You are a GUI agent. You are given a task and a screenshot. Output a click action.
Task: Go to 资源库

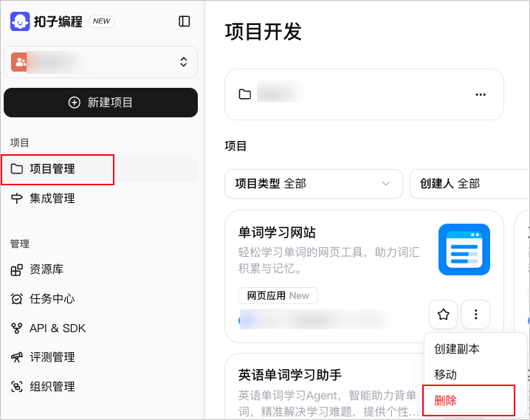pos(100,269)
